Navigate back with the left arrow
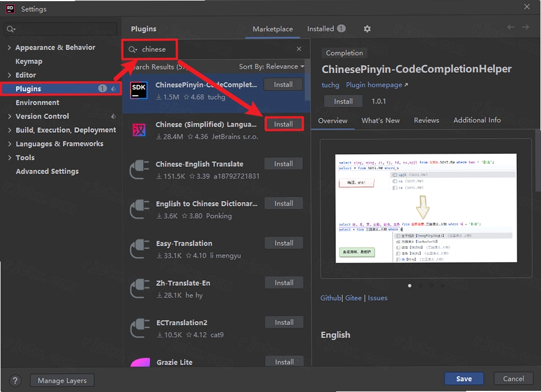The width and height of the screenshot is (541, 392). (x=511, y=27)
